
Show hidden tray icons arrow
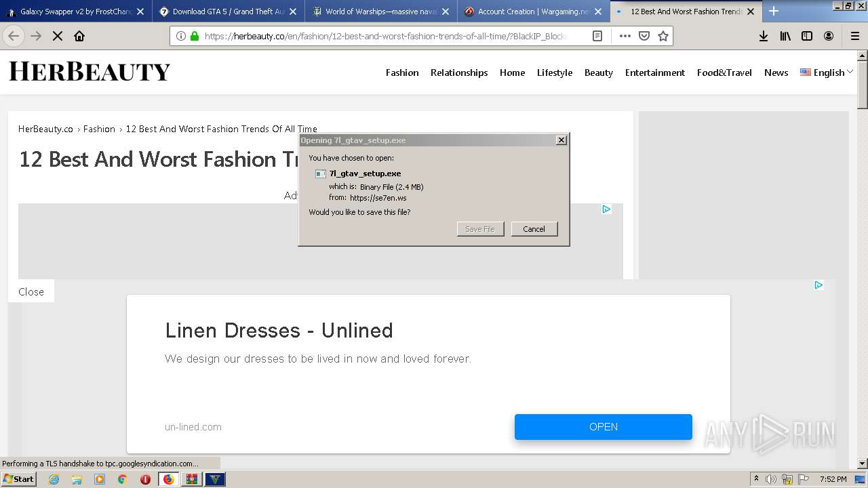[x=756, y=479]
